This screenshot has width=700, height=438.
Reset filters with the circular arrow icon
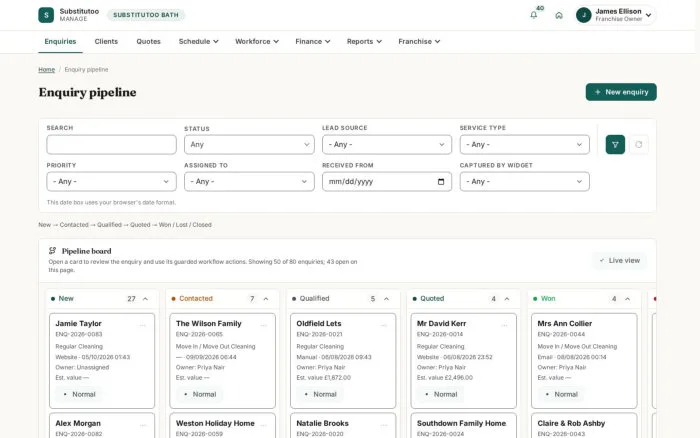tap(639, 144)
